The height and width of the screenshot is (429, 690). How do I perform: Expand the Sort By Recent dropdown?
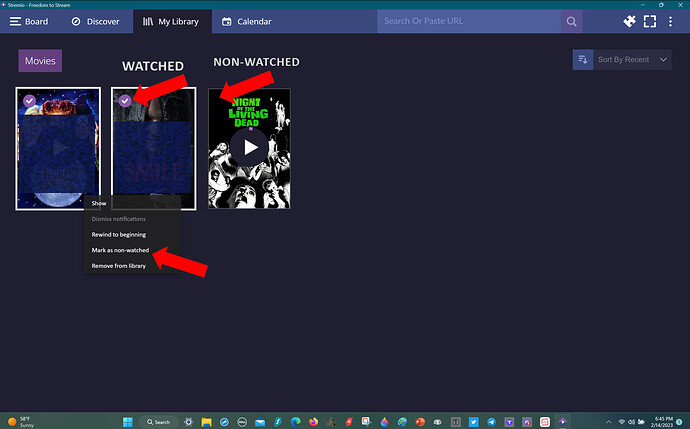[x=632, y=59]
